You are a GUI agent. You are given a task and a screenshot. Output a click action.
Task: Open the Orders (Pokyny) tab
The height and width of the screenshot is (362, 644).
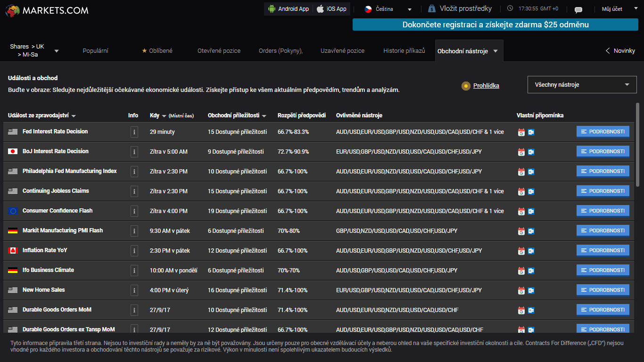281,50
